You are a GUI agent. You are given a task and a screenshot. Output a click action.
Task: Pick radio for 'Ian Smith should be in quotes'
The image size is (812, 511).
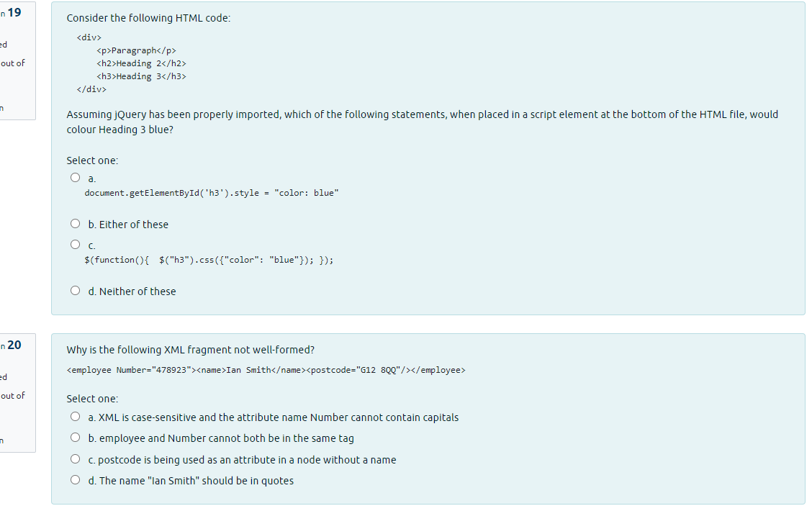(75, 480)
